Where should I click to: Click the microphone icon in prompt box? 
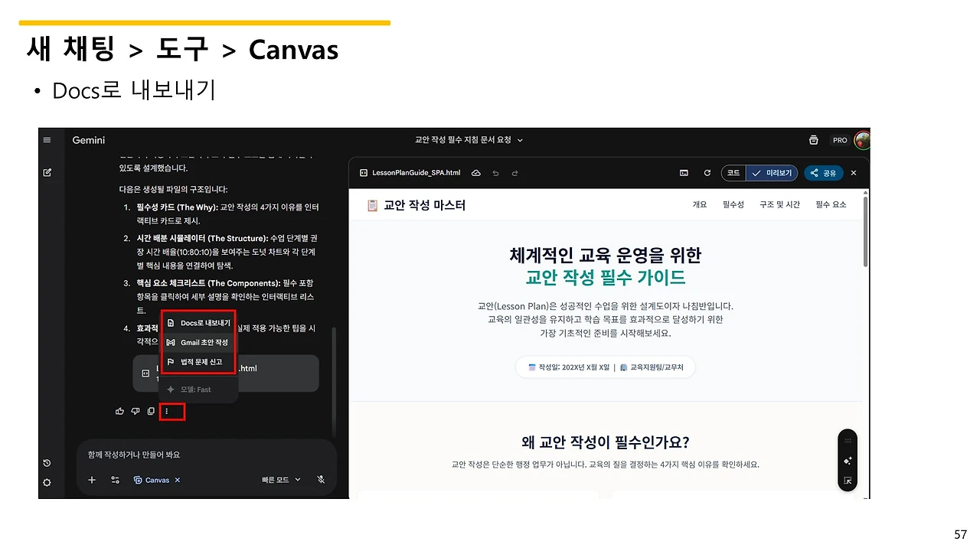(x=322, y=480)
